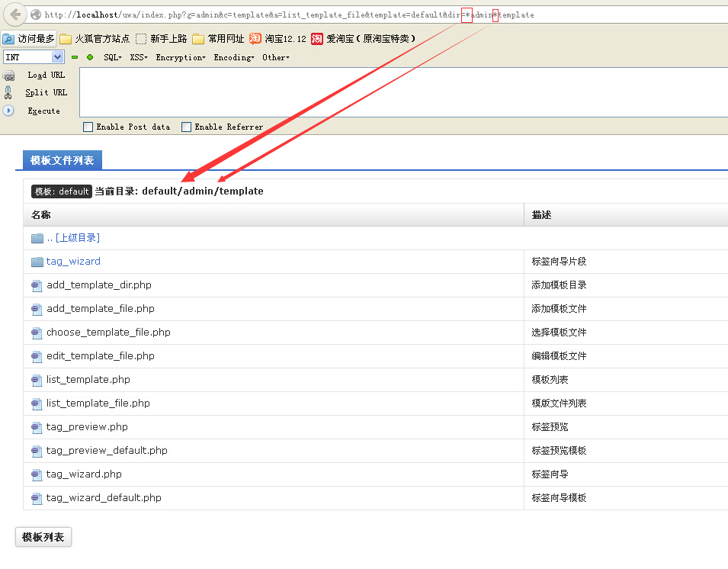The width and height of the screenshot is (728, 569).
Task: Open the SQL dropdown menu
Action: coord(113,58)
